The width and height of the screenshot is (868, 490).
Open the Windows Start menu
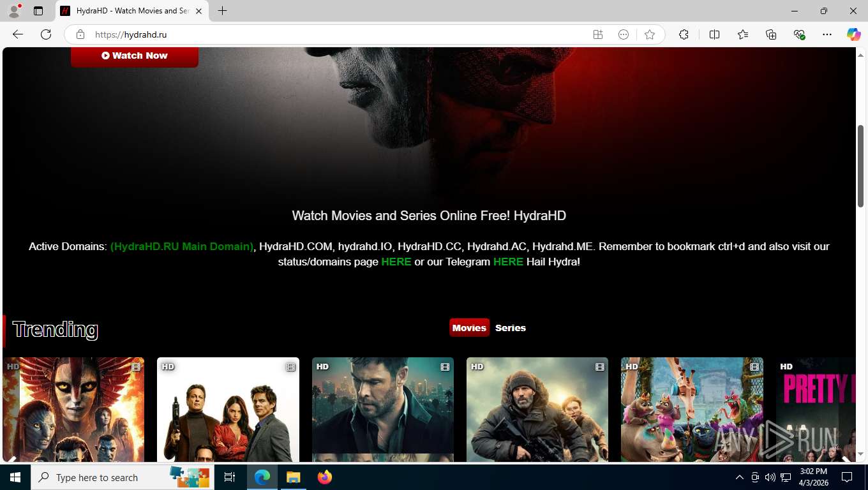pos(15,477)
